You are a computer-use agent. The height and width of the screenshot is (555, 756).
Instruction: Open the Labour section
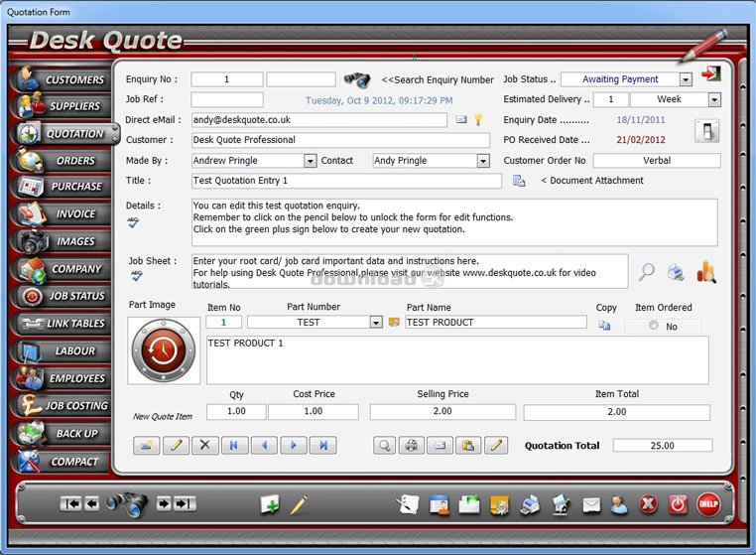61,350
